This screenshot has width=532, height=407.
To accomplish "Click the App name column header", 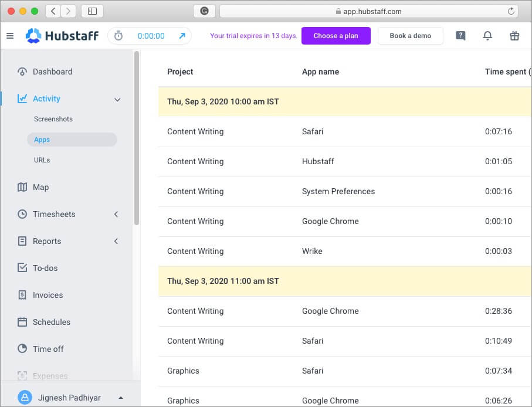I will 321,72.
